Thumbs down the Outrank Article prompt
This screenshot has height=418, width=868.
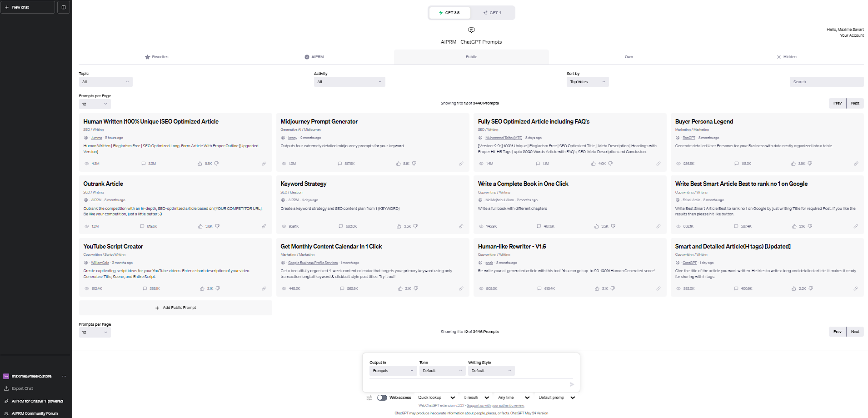(x=217, y=226)
